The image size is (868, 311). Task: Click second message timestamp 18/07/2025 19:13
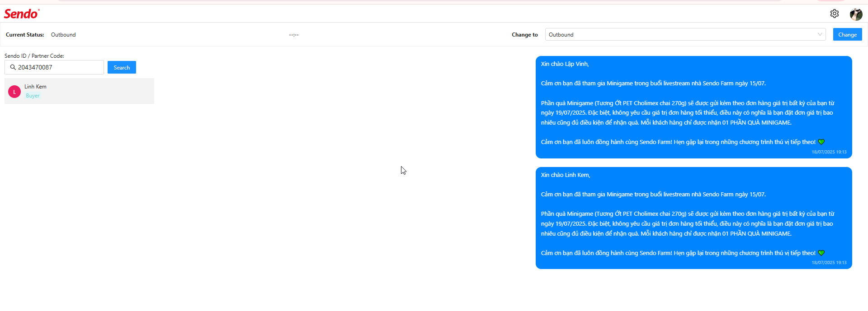(829, 263)
